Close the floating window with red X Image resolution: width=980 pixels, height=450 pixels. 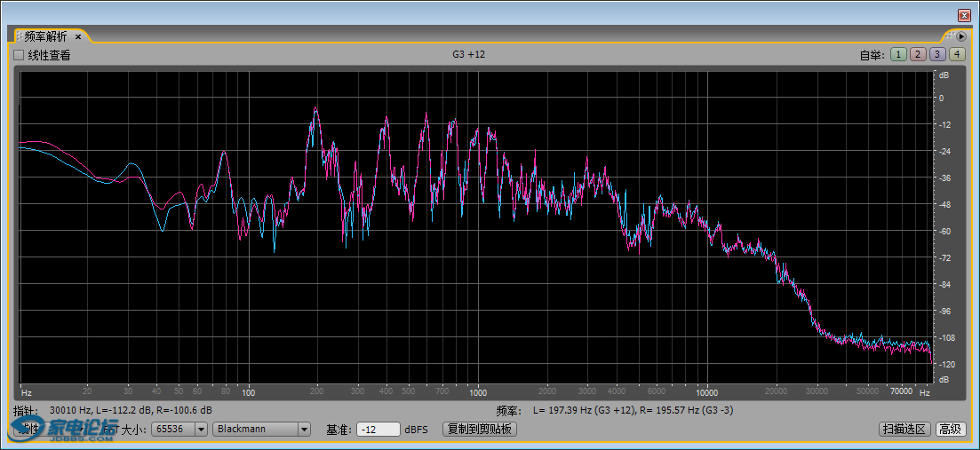(x=964, y=15)
